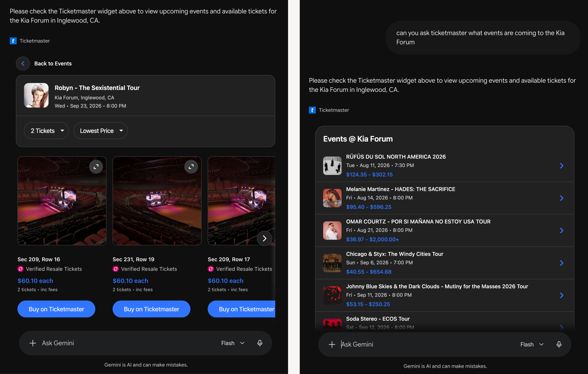Expand the Sec 209, Row 16 seat view
The height and width of the screenshot is (374, 588).
click(96, 167)
